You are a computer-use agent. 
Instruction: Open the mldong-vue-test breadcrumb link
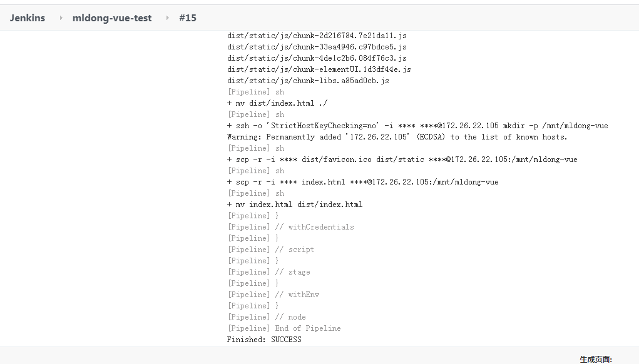coord(112,18)
